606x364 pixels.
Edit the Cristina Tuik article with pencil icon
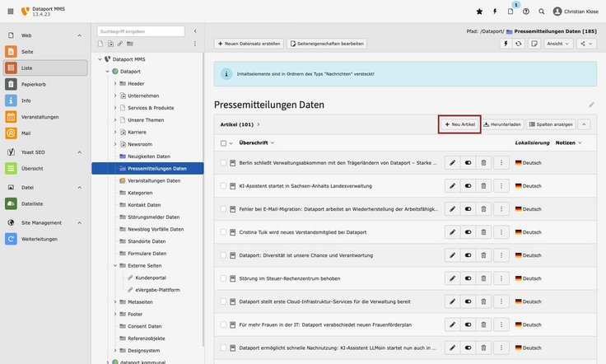pyautogui.click(x=452, y=233)
